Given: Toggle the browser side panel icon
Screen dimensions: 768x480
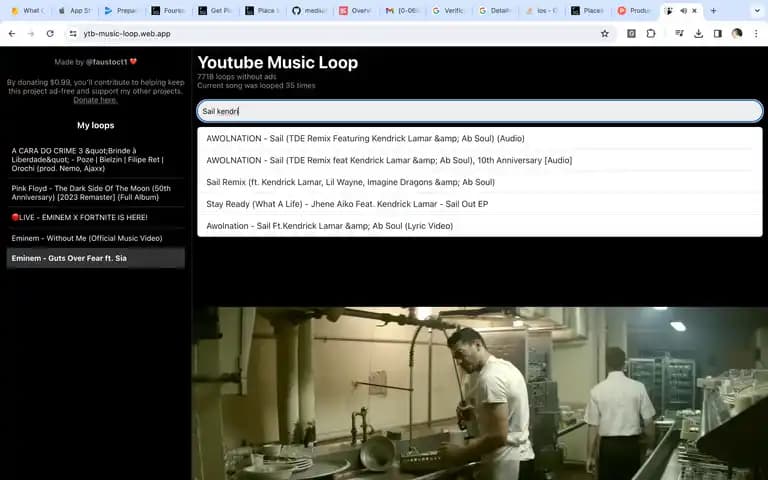Looking at the screenshot, I should 718,33.
